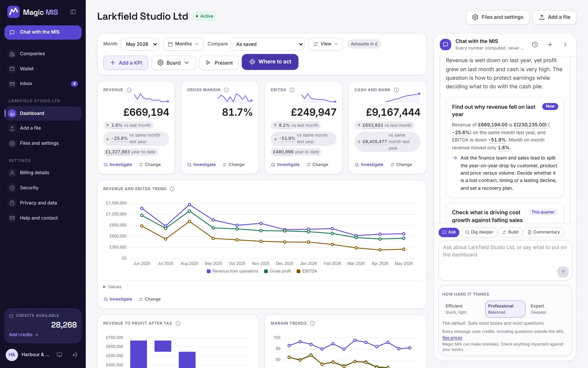
Task: Switch chat mode to Dig deeper
Action: [479, 232]
